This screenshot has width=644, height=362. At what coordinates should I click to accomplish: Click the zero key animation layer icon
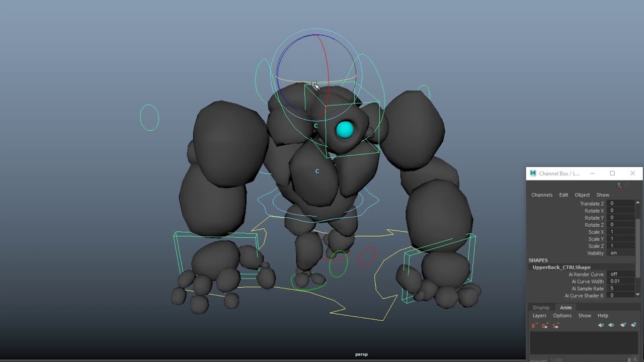[x=534, y=325]
